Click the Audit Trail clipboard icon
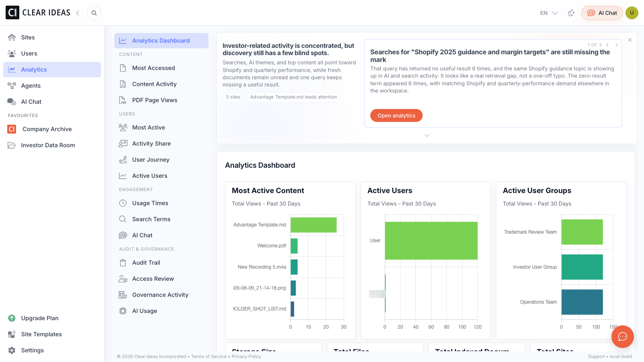Image resolution: width=644 pixels, height=362 pixels. (x=123, y=263)
